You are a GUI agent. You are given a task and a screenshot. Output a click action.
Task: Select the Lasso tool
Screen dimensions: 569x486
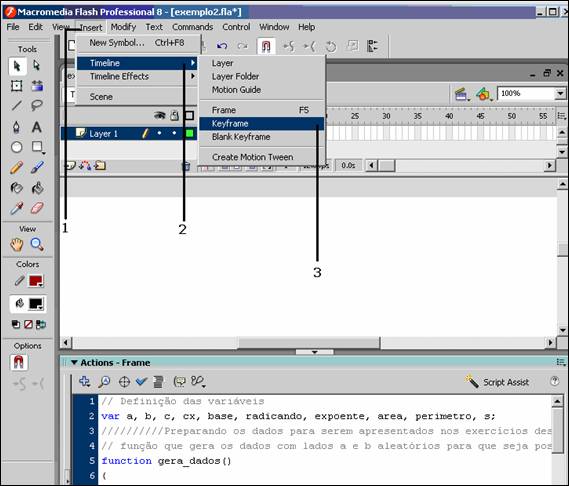tap(37, 106)
